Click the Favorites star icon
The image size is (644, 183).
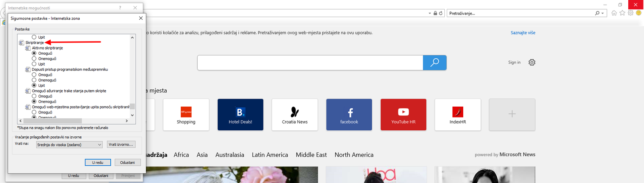tap(622, 13)
